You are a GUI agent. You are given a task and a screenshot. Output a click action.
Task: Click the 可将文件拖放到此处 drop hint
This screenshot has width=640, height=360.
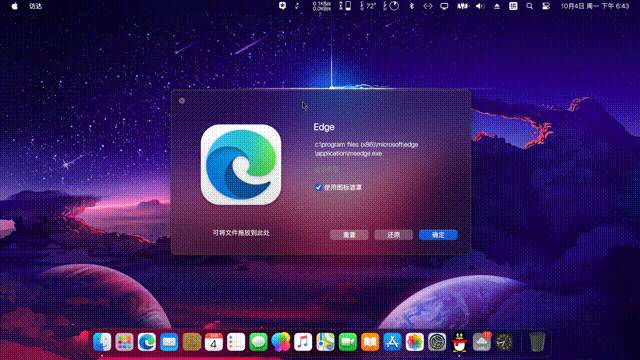[241, 233]
